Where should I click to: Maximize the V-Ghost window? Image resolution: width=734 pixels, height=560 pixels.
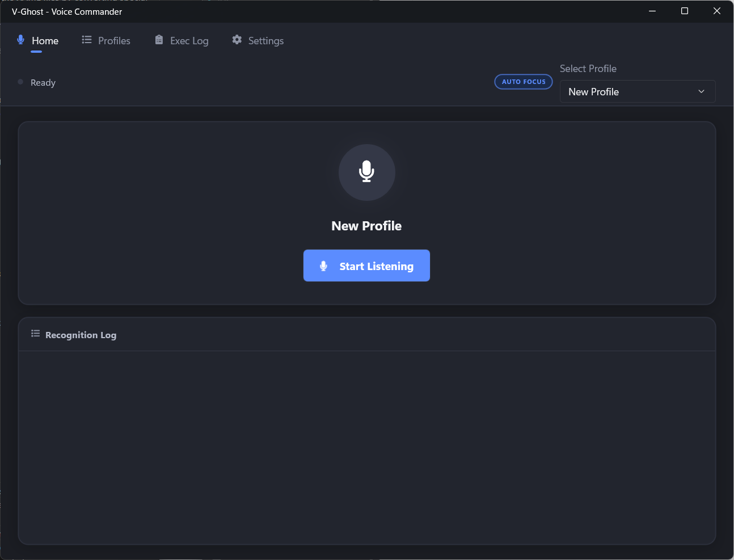[x=685, y=11]
